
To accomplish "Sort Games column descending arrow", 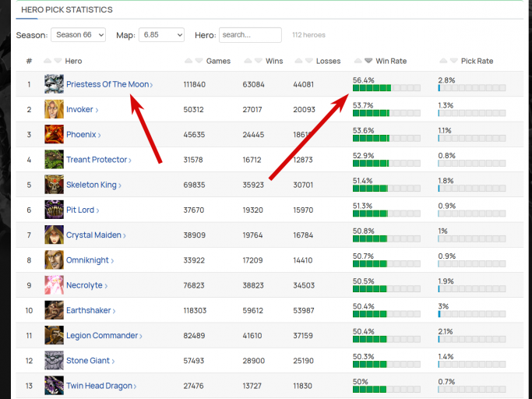I will (199, 61).
